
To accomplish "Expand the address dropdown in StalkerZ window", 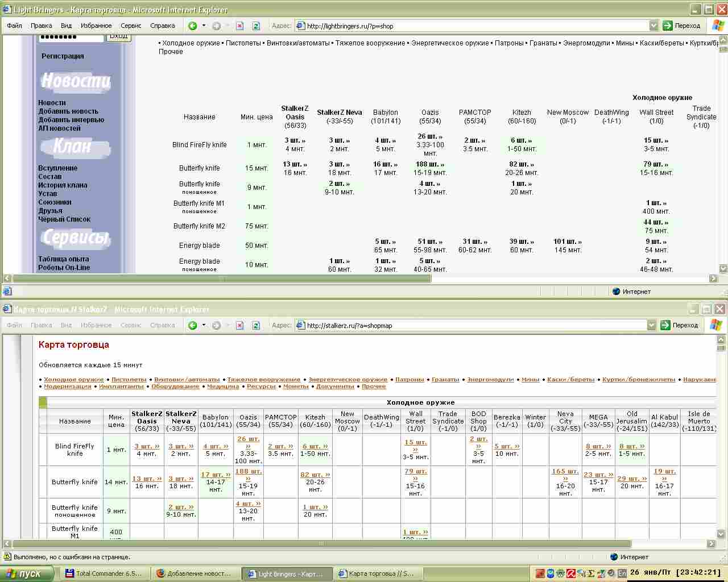I will [651, 325].
